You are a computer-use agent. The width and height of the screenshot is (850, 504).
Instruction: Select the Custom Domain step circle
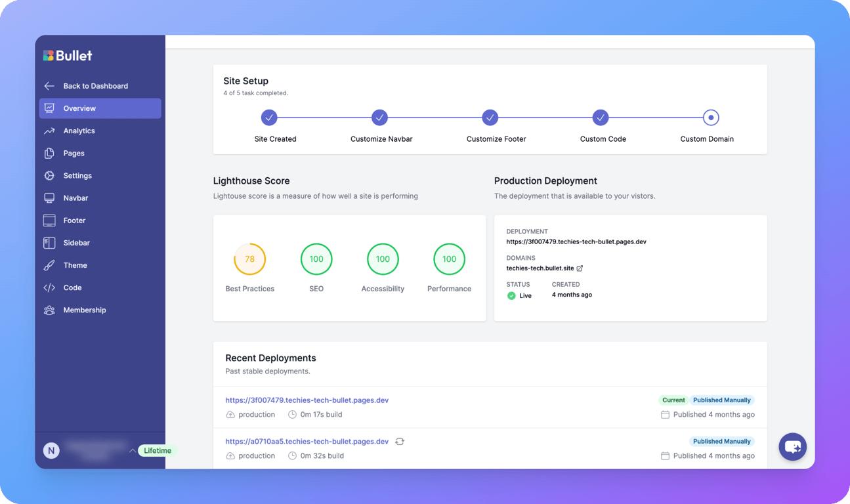(711, 117)
